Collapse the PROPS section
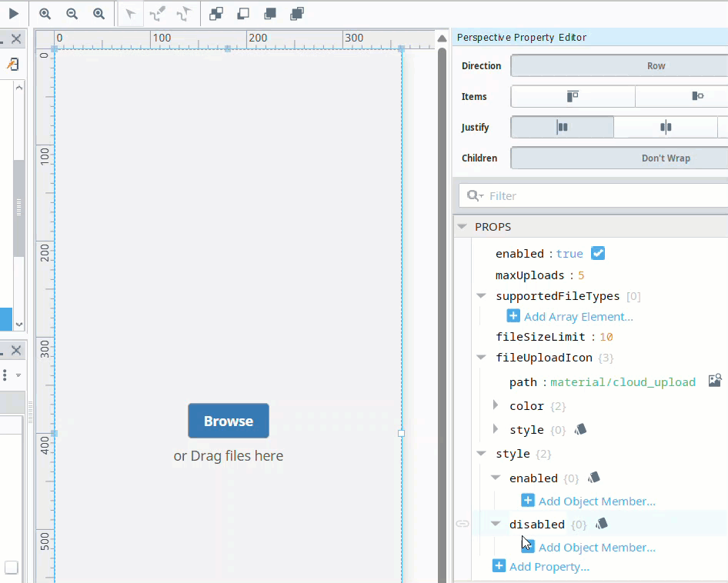The width and height of the screenshot is (728, 583). click(462, 227)
